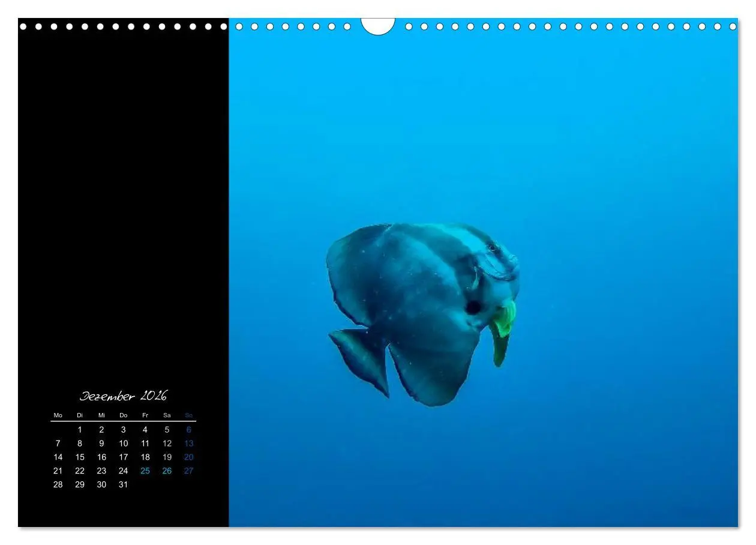
Task: Select the Di weekday header
Action: pyautogui.click(x=80, y=415)
